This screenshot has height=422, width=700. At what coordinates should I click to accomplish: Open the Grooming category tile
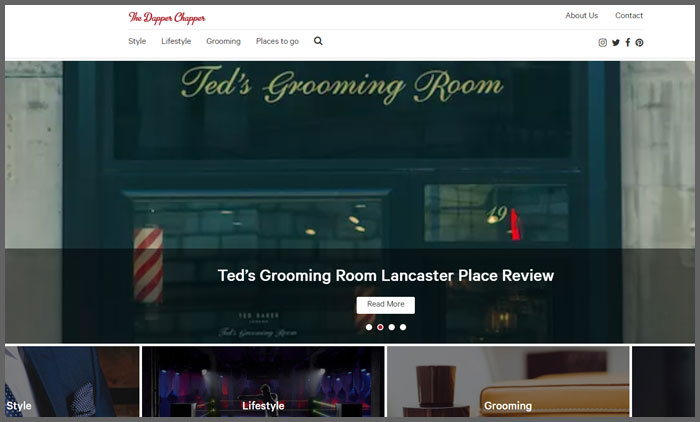pos(508,382)
